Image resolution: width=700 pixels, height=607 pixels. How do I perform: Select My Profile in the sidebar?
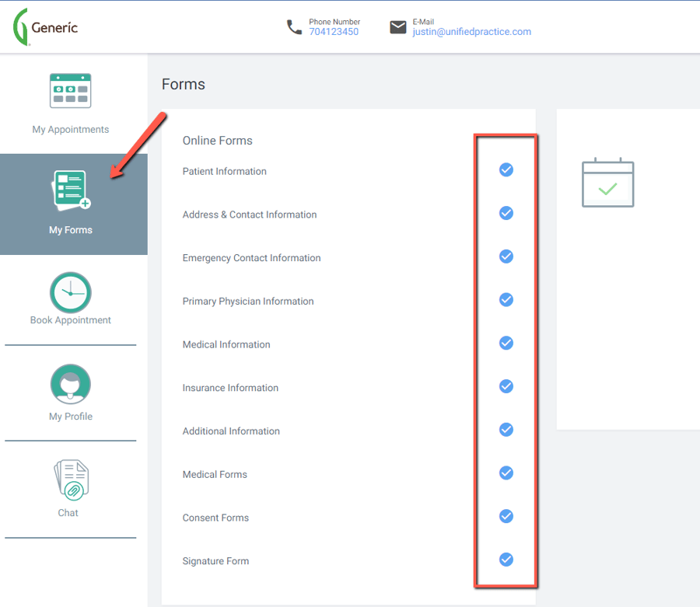click(71, 416)
